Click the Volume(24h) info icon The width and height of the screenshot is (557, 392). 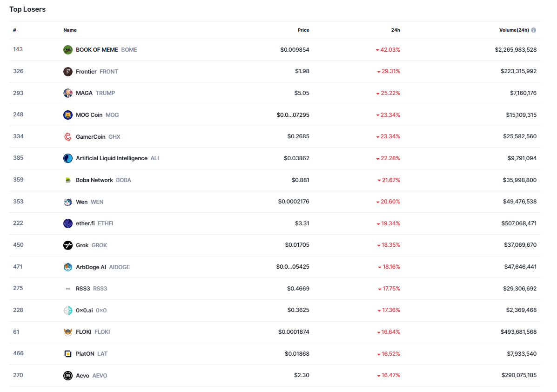tap(534, 30)
